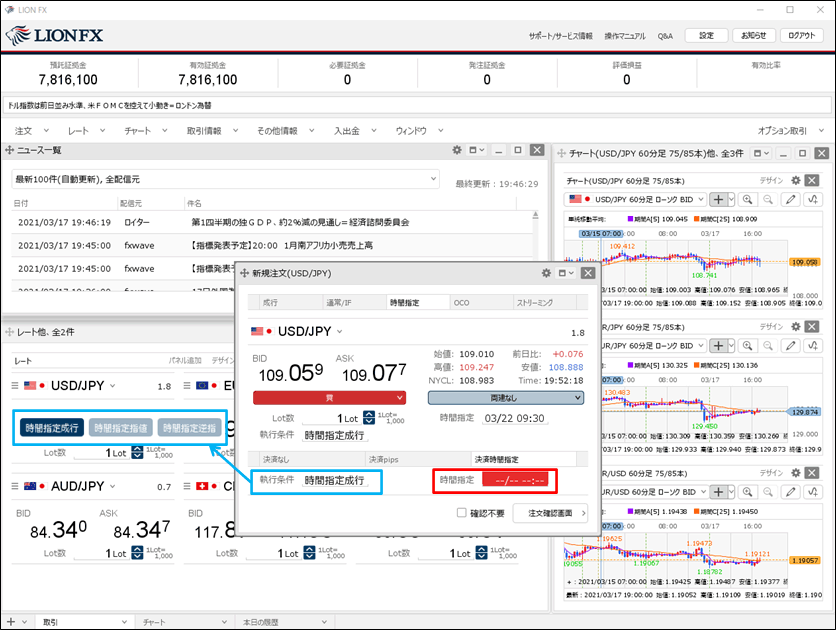Open 買 buy/sell dropdown in order dialog
Image resolution: width=836 pixels, height=630 pixels.
click(329, 398)
